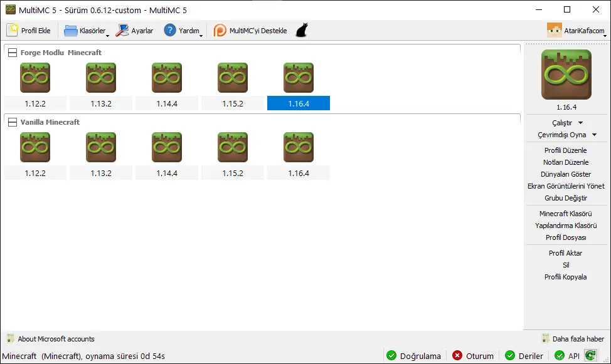Click the 1.12.2 label under Forge Modlu
This screenshot has width=611, height=364.
click(x=35, y=103)
